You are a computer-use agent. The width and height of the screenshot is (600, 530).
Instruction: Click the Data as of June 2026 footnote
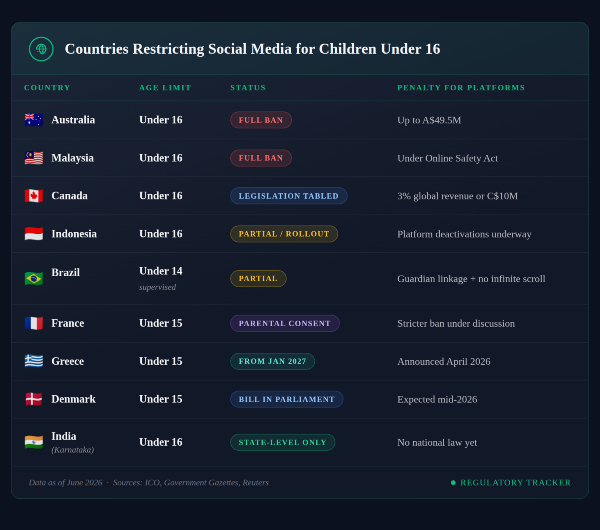coord(65,483)
